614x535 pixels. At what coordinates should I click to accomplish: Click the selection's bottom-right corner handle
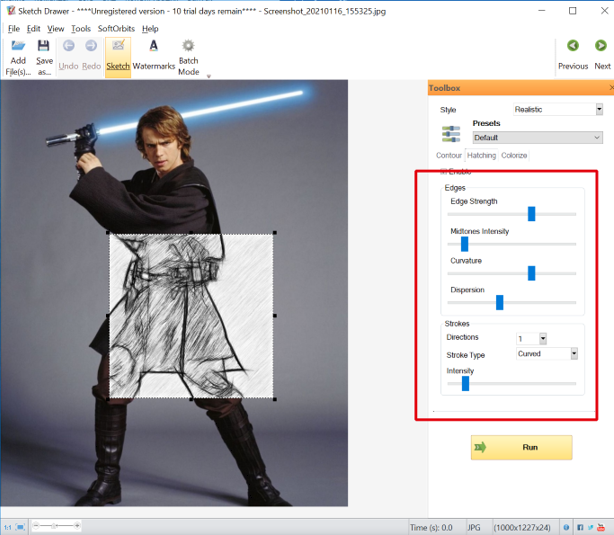275,399
